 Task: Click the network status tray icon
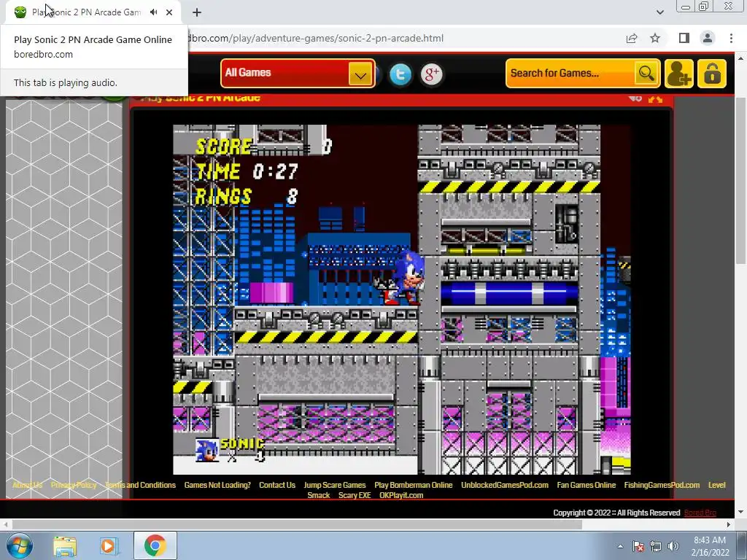(x=656, y=546)
